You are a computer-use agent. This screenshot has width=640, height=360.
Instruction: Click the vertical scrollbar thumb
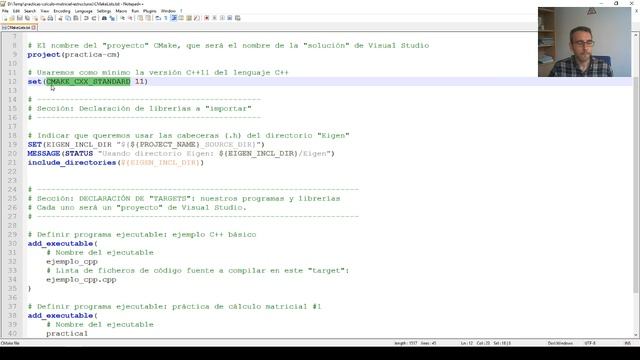click(636, 184)
